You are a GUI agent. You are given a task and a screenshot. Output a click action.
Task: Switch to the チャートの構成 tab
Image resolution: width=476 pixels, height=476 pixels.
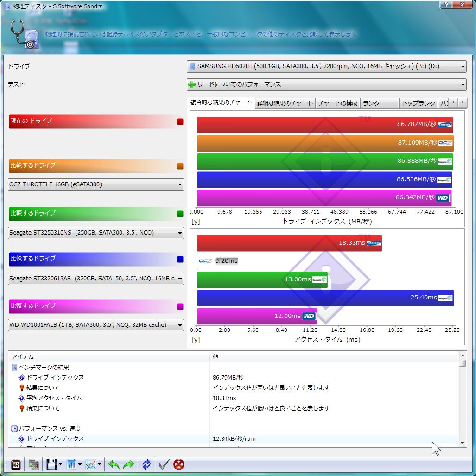(337, 103)
